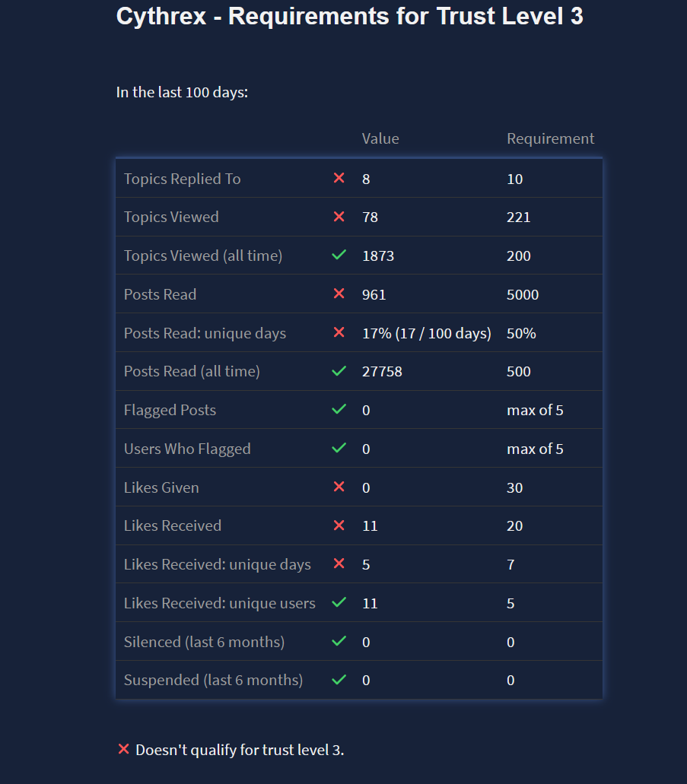The height and width of the screenshot is (784, 687).
Task: Click the red X beside Topics Replied To
Action: click(339, 178)
